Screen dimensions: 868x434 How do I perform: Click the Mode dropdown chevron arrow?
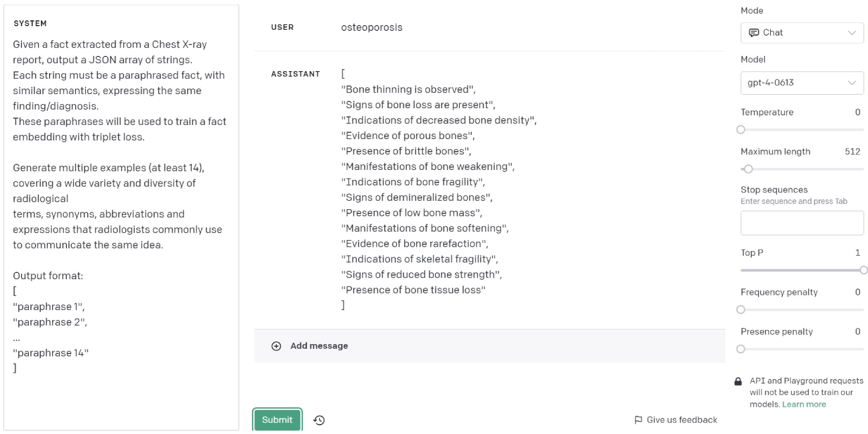[x=852, y=33]
